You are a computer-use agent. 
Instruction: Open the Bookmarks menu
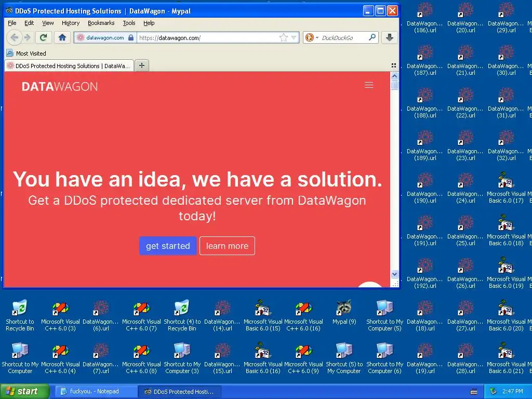[x=101, y=23]
